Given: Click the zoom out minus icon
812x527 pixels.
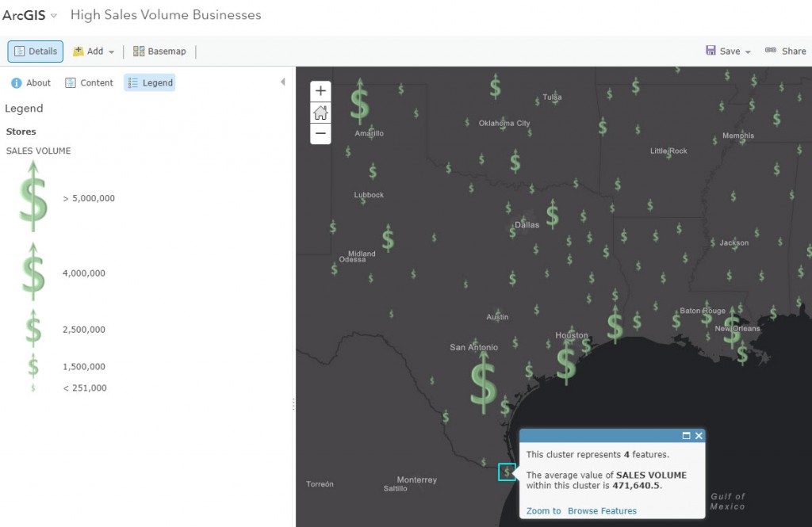Looking at the screenshot, I should click(x=320, y=134).
